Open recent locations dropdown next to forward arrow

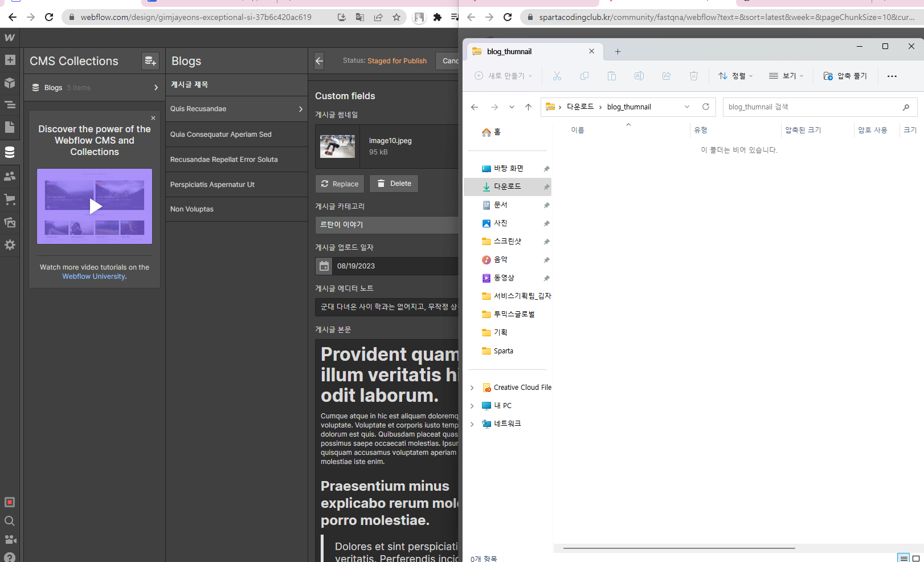[x=512, y=107]
